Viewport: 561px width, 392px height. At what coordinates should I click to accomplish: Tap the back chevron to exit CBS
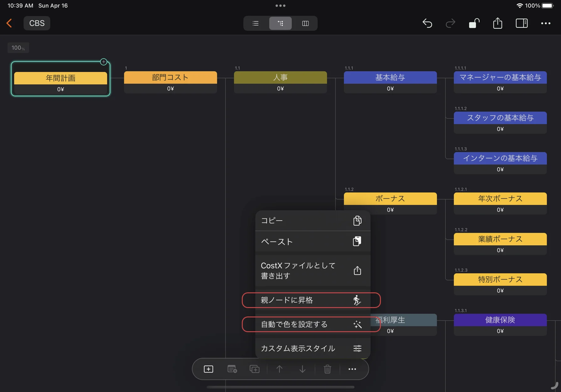(x=9, y=23)
